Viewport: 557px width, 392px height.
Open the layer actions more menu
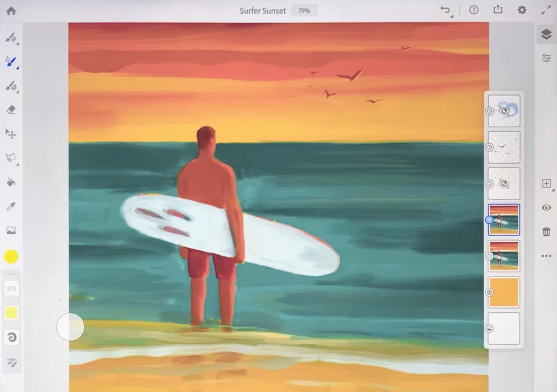[546, 256]
